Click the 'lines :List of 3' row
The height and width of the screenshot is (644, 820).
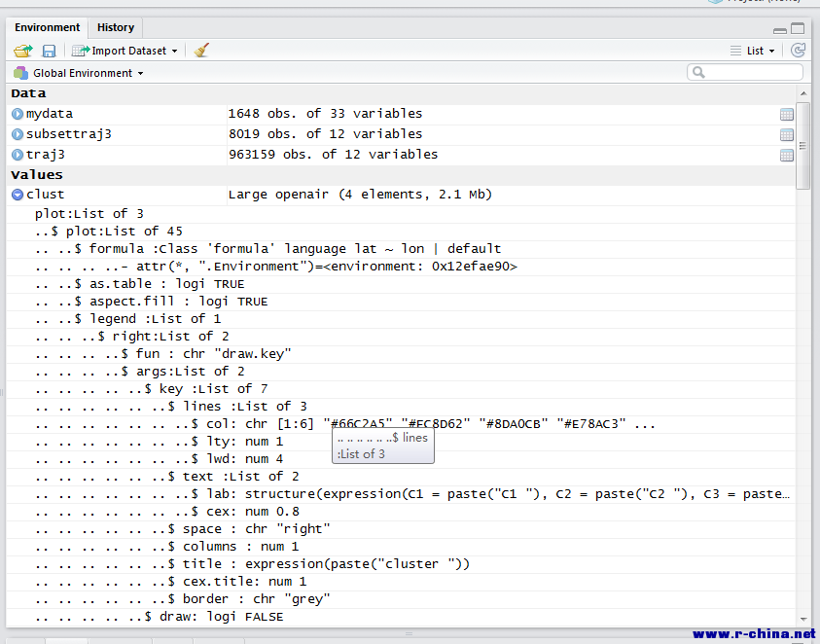tap(401, 407)
